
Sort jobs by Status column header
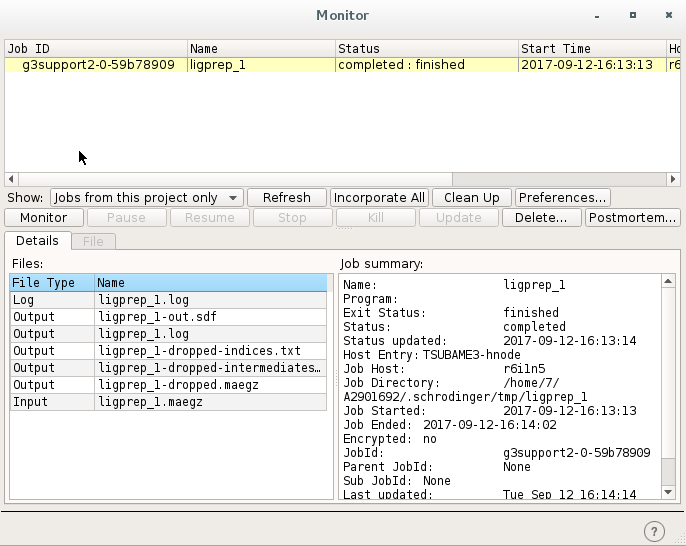[x=425, y=48]
